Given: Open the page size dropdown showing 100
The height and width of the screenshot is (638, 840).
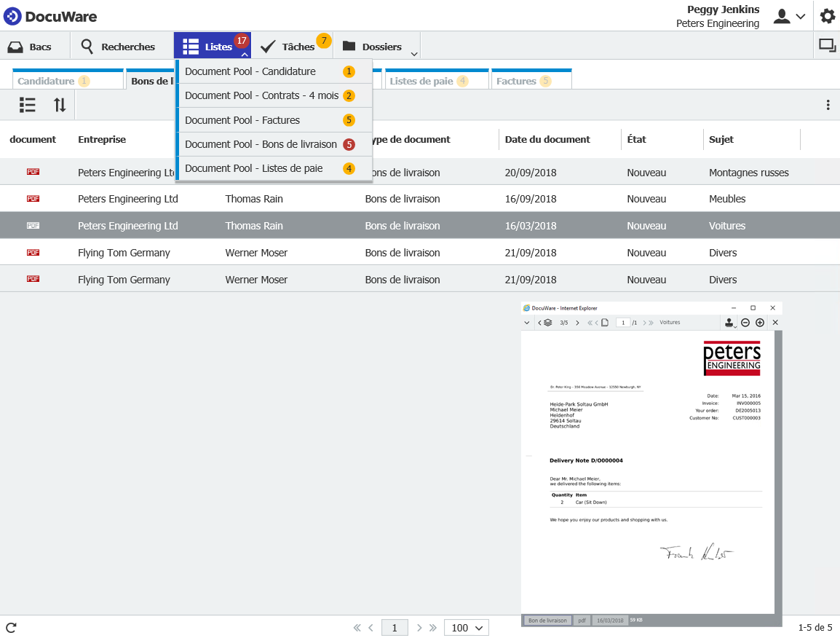Looking at the screenshot, I should point(466,627).
